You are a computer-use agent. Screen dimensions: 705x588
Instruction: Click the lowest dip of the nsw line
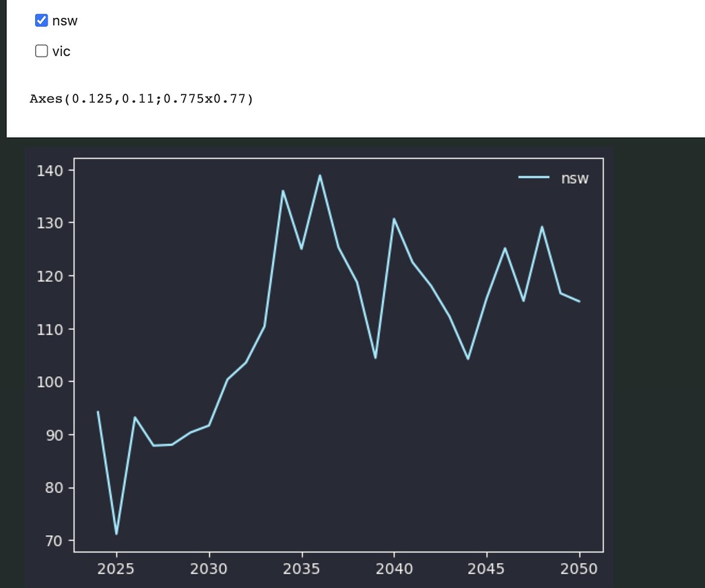pos(116,533)
